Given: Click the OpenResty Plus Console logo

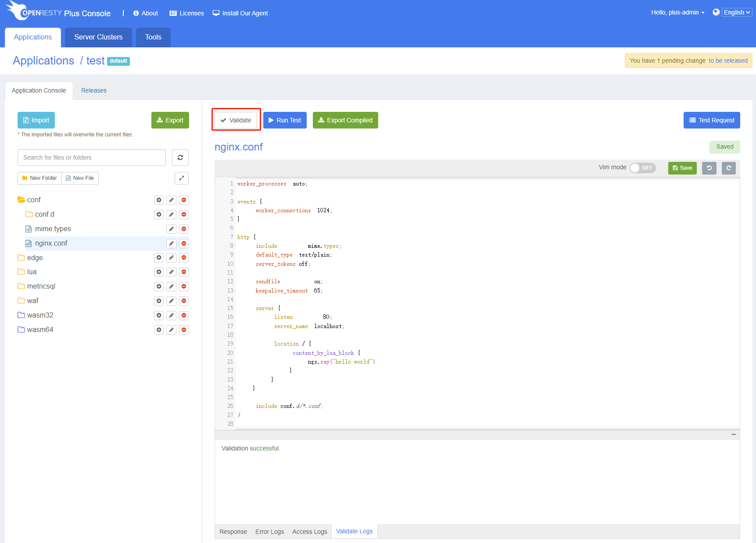Looking at the screenshot, I should 58,11.
